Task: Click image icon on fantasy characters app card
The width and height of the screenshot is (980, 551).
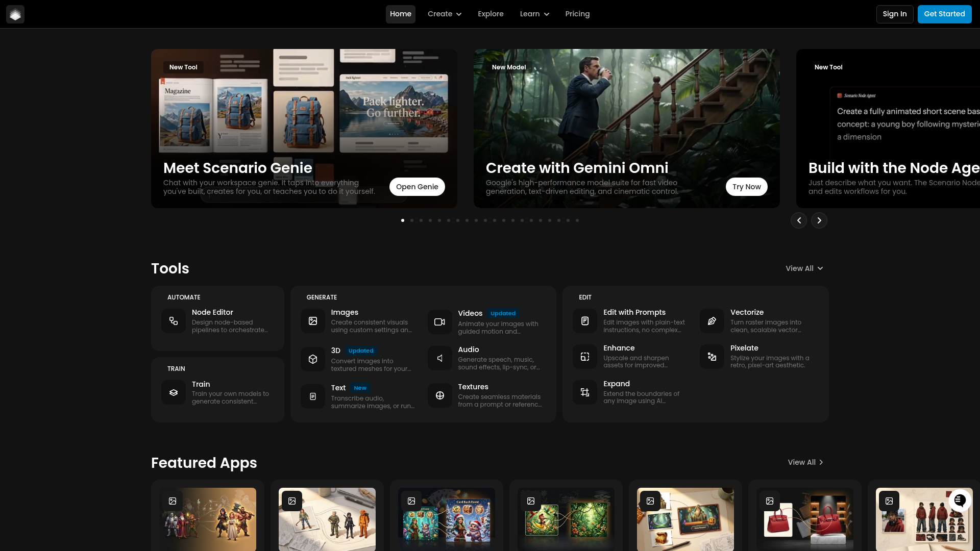Action: point(173,501)
